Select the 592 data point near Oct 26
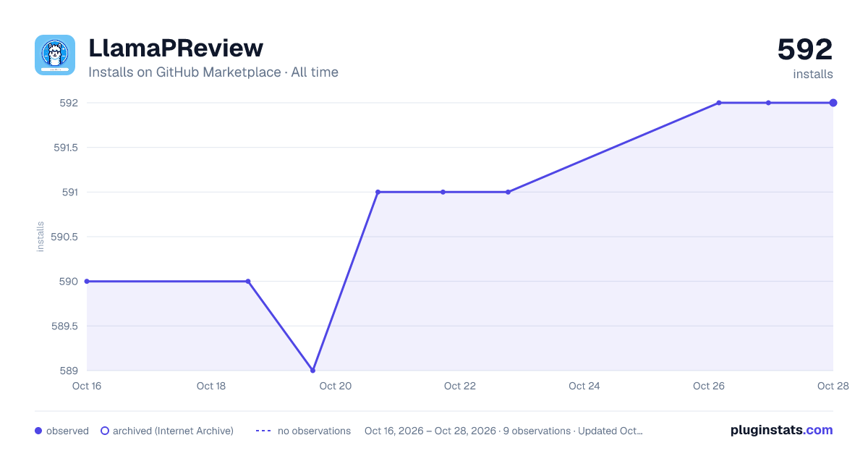 click(719, 103)
